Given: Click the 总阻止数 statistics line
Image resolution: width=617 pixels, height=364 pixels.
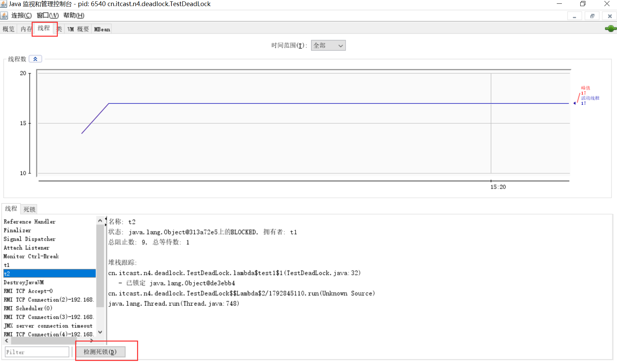Looking at the screenshot, I should point(149,242).
